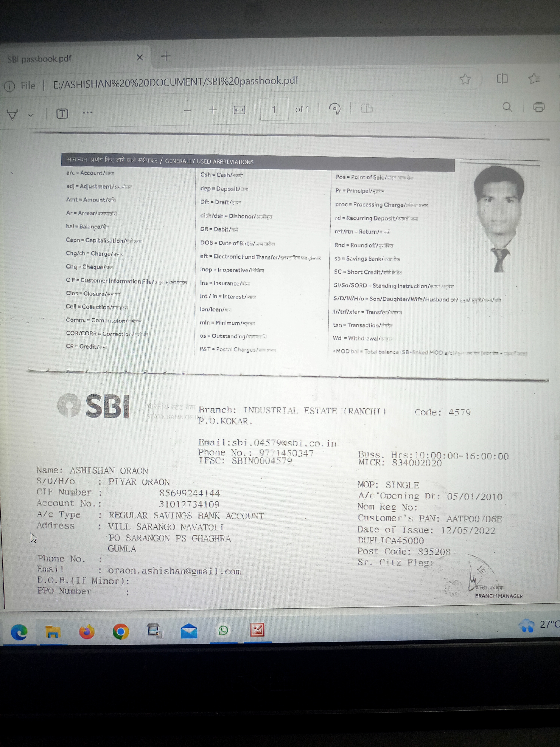Zoom out of the PDF

click(188, 110)
